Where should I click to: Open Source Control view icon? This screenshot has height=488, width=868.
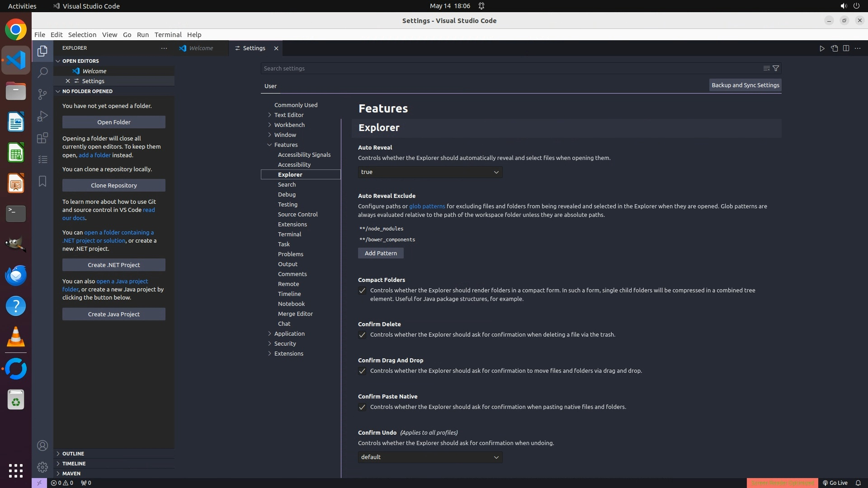pos(42,94)
